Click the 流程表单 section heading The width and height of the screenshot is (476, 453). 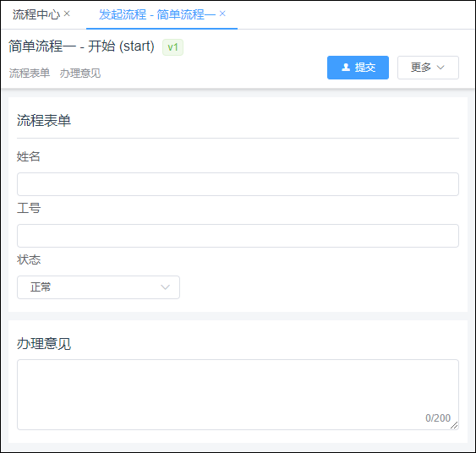click(x=44, y=121)
